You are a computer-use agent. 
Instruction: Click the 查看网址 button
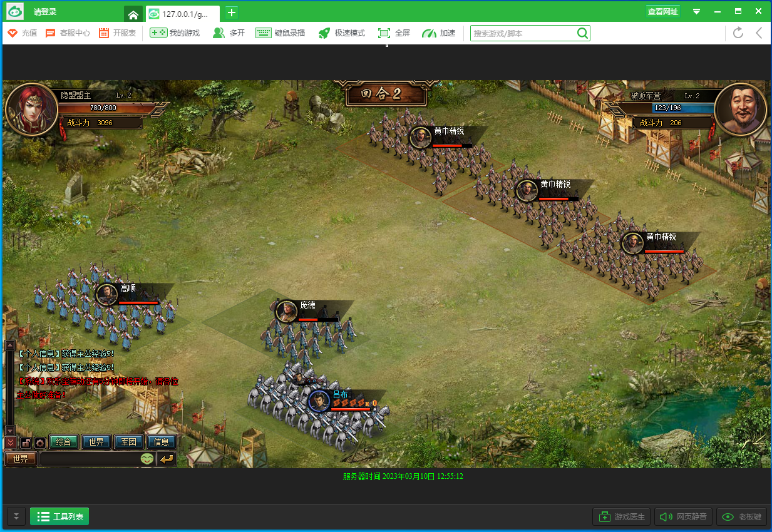[x=662, y=12]
